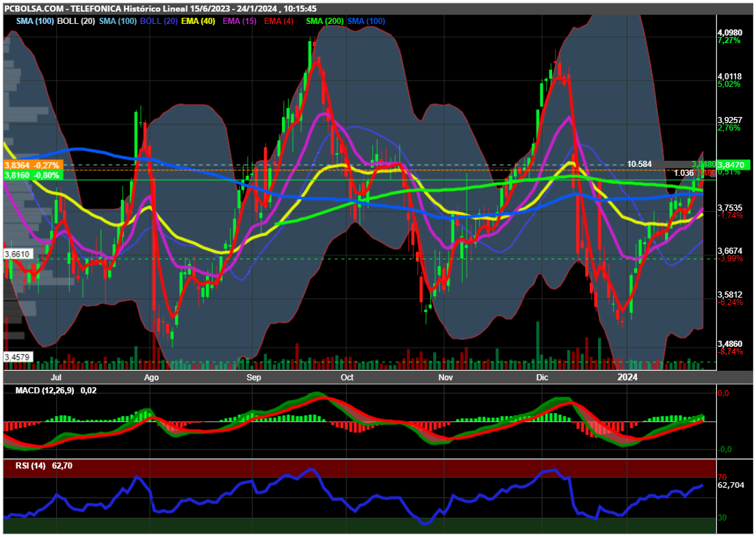Click the 3,6674 price axis value
Image resolution: width=756 pixels, height=537 pixels.
click(x=730, y=251)
